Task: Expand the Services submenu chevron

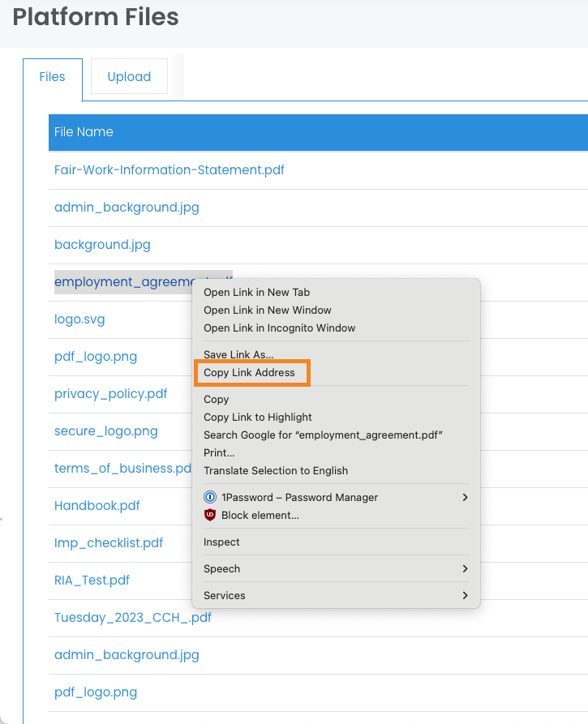Action: (x=465, y=595)
